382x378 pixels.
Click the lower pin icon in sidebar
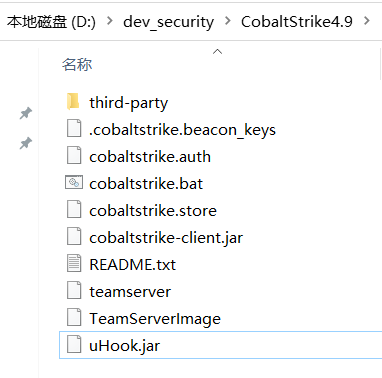point(26,143)
